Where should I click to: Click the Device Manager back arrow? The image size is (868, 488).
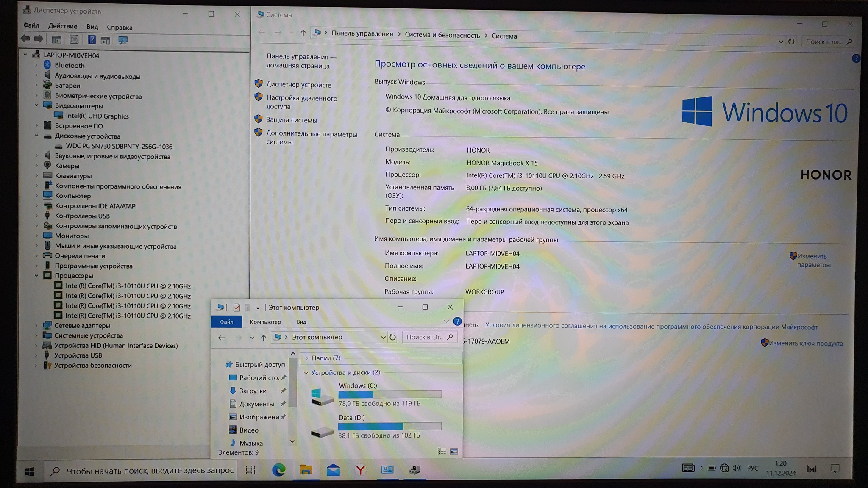click(x=25, y=39)
